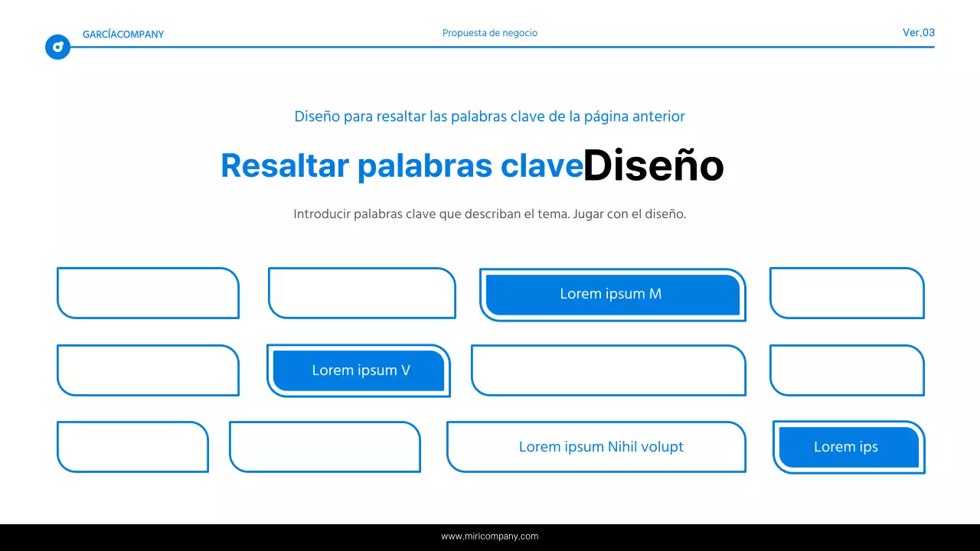Select the second empty box in bottom row
This screenshot has height=551, width=980.
coord(325,447)
